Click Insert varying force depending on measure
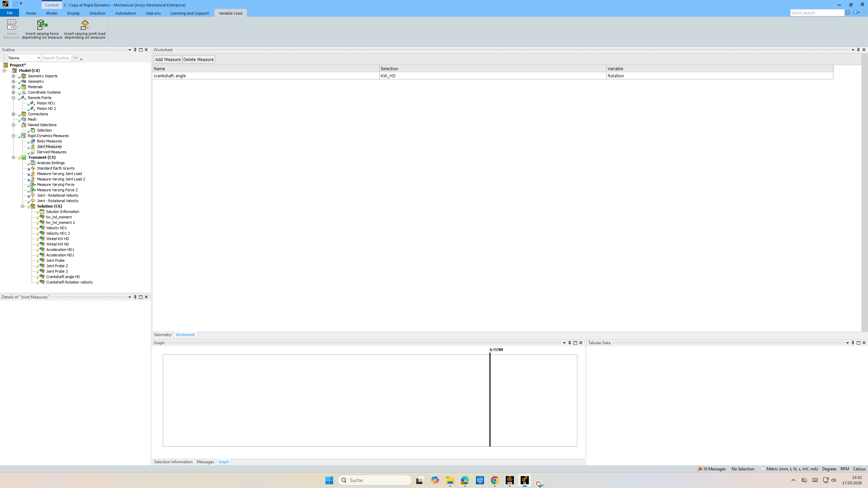 point(42,29)
